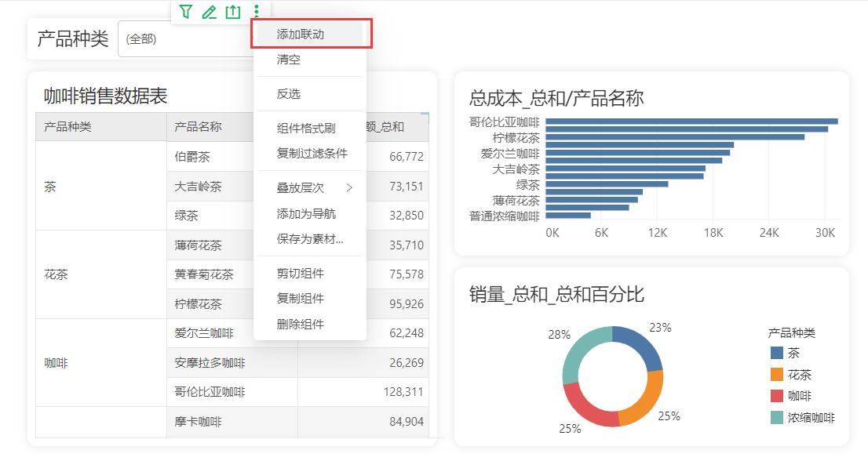Image resolution: width=868 pixels, height=461 pixels.
Task: Choose 删除组件 in the menu
Action: click(x=301, y=324)
